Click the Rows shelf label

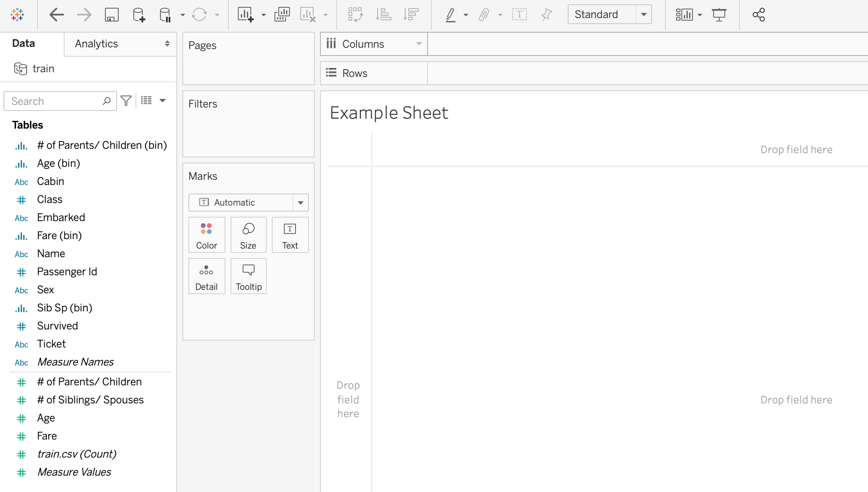tap(355, 73)
